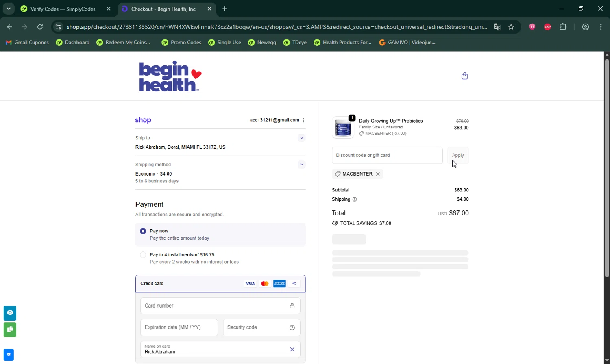
Task: Open the uBlock shield extension icon
Action: coord(532,27)
